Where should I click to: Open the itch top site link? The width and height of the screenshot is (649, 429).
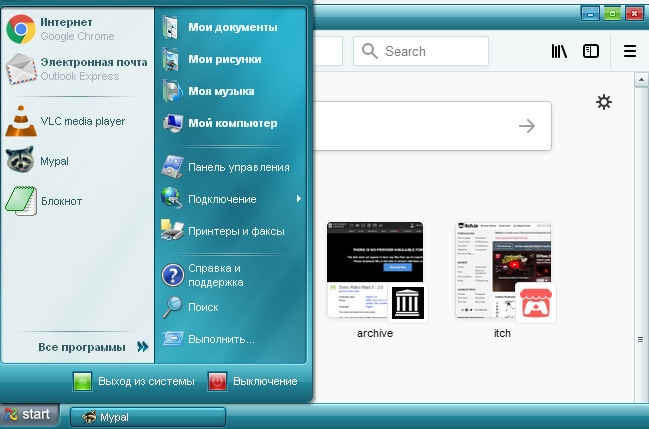point(502,333)
